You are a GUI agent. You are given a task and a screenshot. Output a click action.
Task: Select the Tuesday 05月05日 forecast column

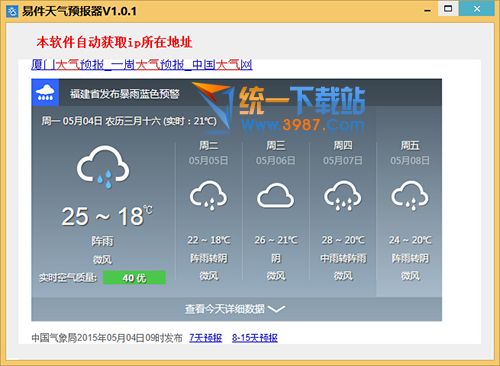[x=209, y=211]
